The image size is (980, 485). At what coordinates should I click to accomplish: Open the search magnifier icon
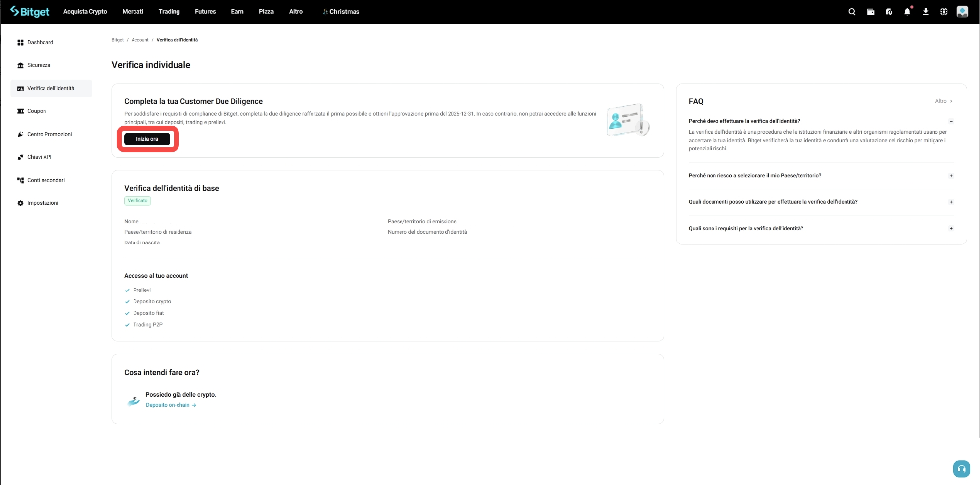[851, 11]
